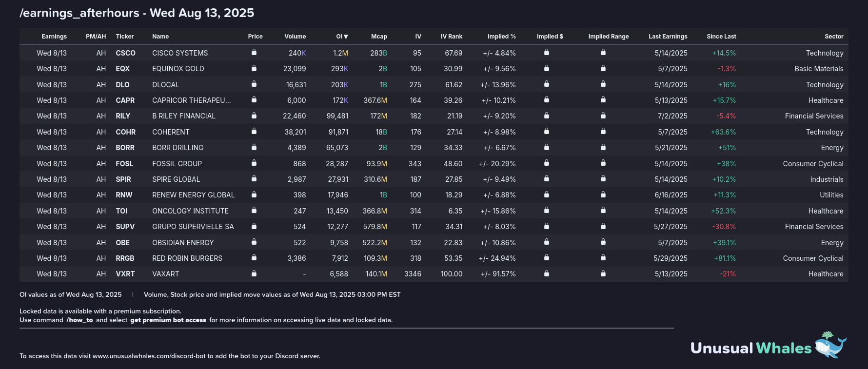Screen dimensions: 868x369
Task: Click the -30.8% since last value
Action: 724,227
